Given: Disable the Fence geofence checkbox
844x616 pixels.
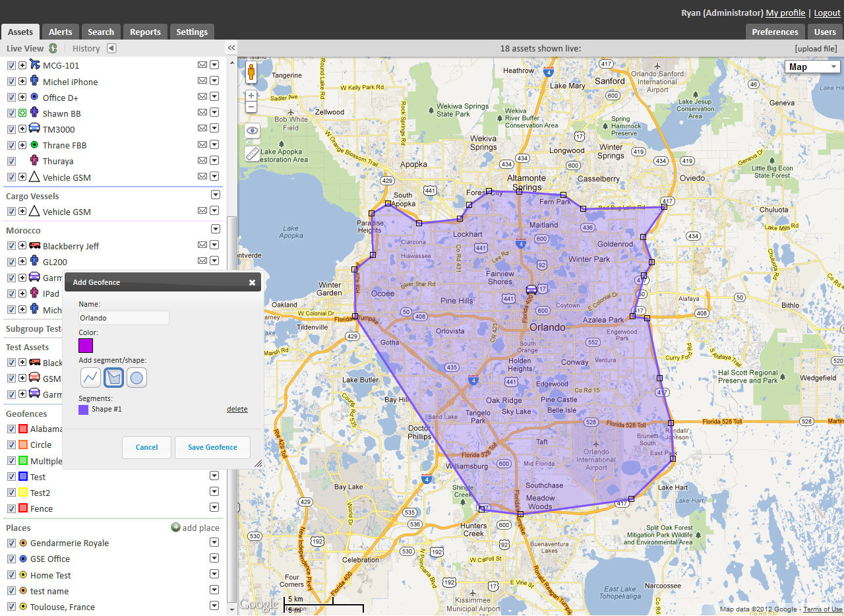Looking at the screenshot, I should point(11,508).
